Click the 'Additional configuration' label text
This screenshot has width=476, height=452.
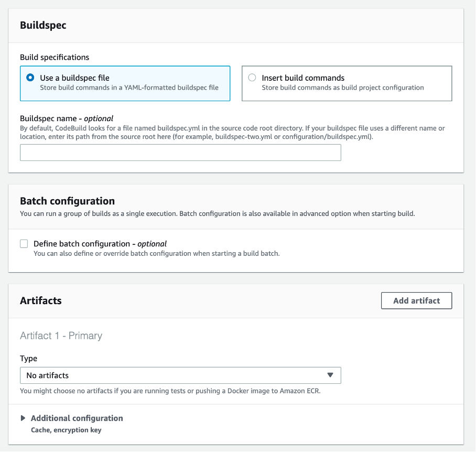77,418
